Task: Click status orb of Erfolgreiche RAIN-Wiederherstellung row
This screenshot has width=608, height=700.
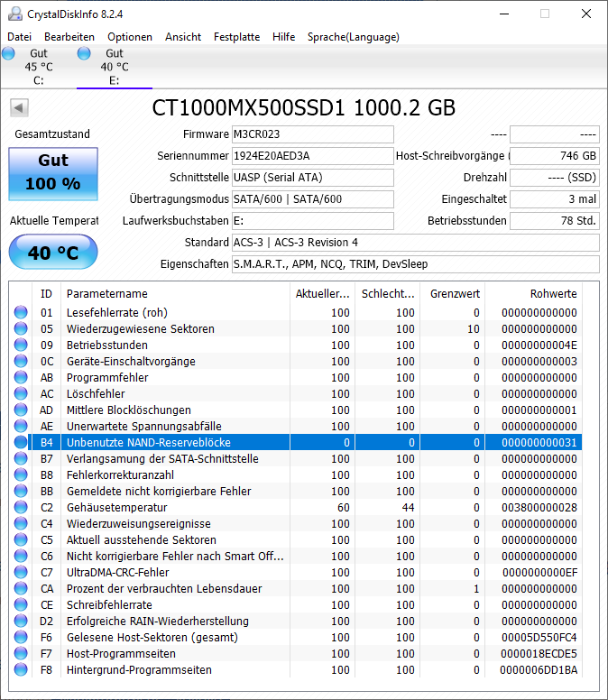Action: click(x=21, y=621)
